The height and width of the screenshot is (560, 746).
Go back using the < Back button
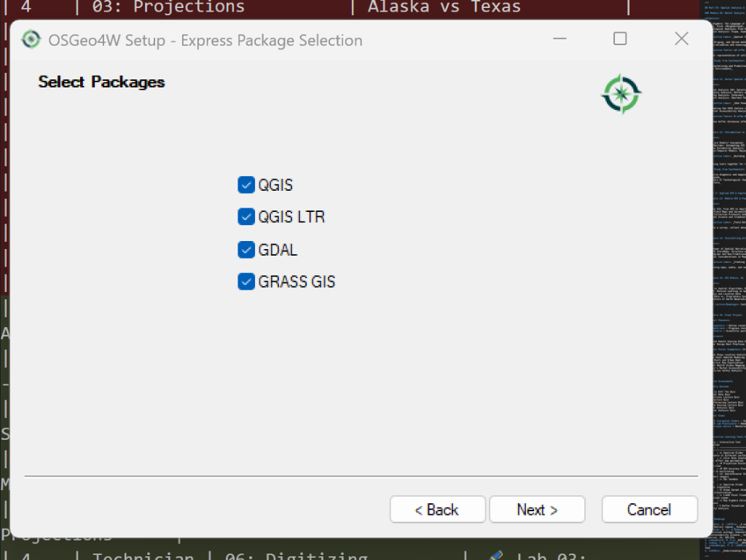click(x=437, y=509)
